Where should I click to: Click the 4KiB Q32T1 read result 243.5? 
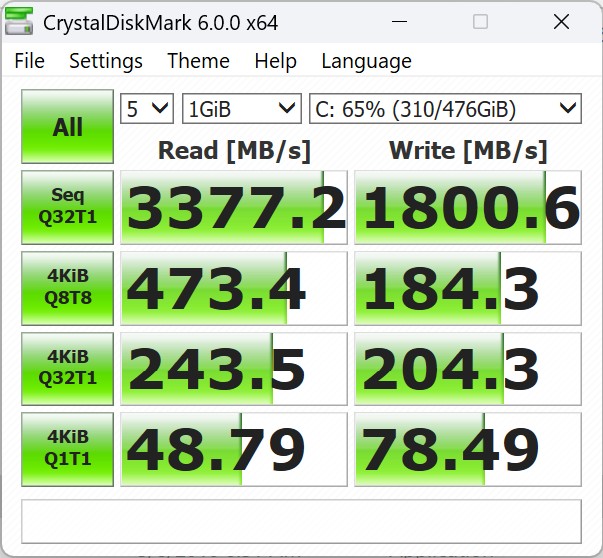[x=234, y=368]
